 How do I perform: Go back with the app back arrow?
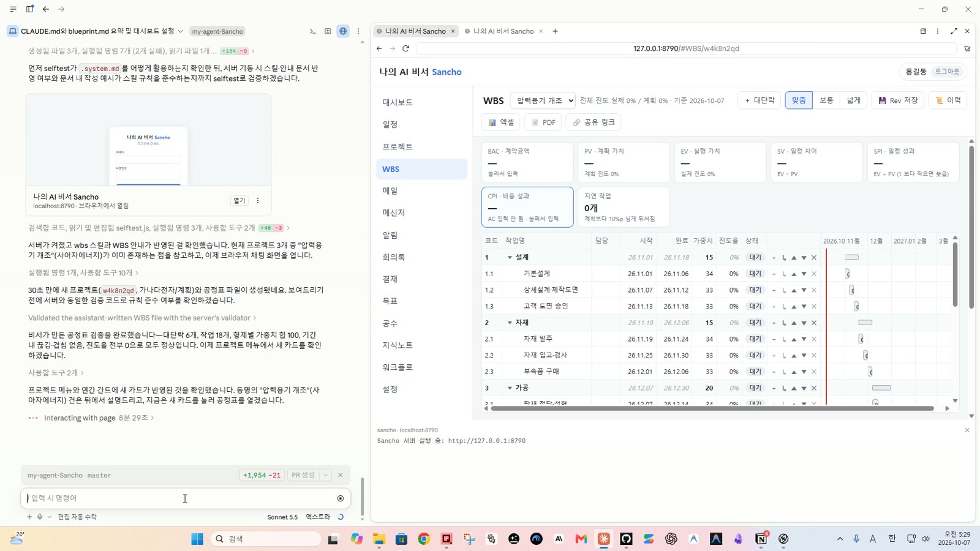coord(46,9)
